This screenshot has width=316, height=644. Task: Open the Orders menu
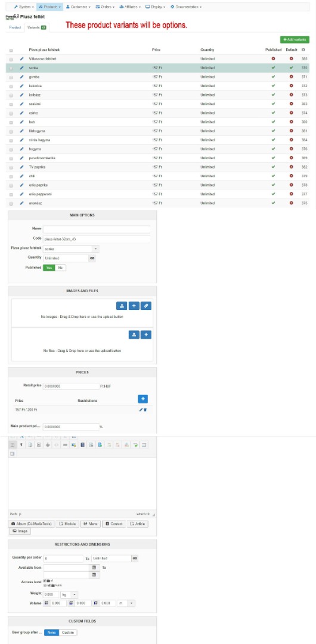[105, 7]
